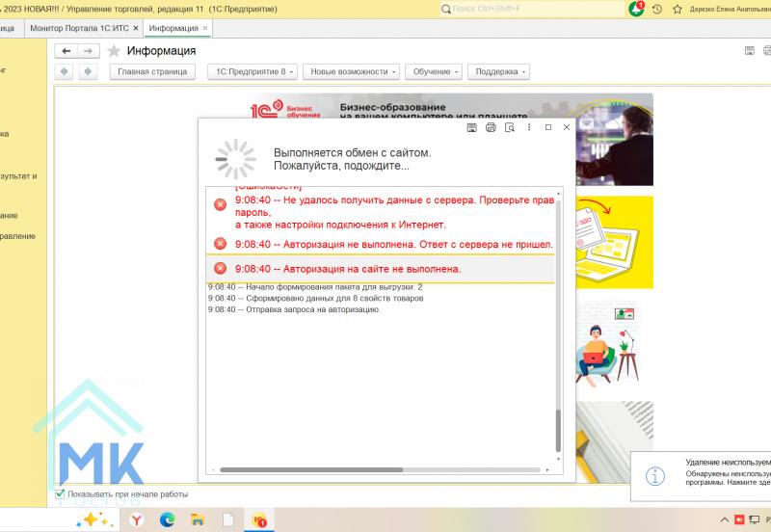Click the Бизнес-образование banner

(x=451, y=106)
